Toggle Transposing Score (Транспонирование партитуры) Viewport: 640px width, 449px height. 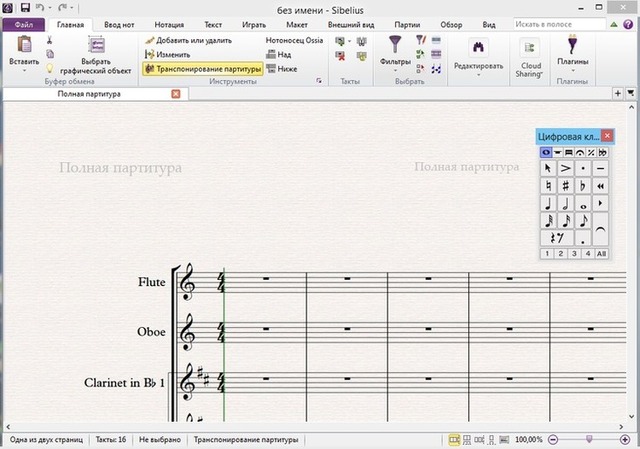point(202,69)
